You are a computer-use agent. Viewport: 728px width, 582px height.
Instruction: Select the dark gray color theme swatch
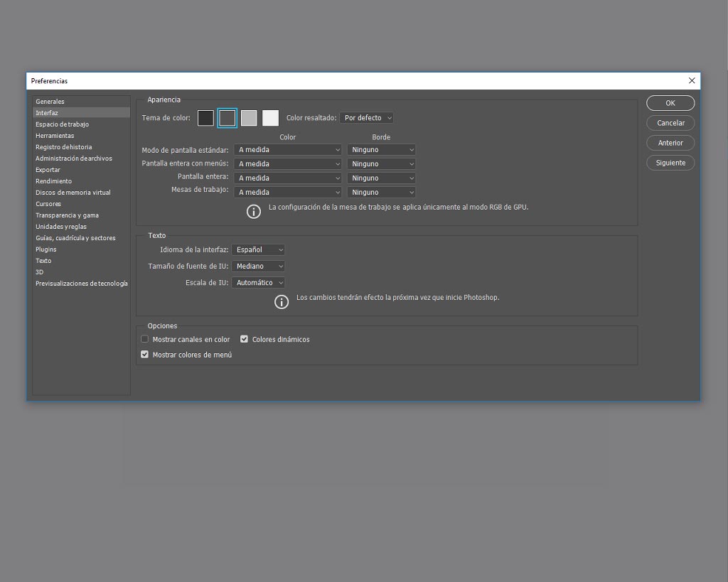tap(227, 118)
